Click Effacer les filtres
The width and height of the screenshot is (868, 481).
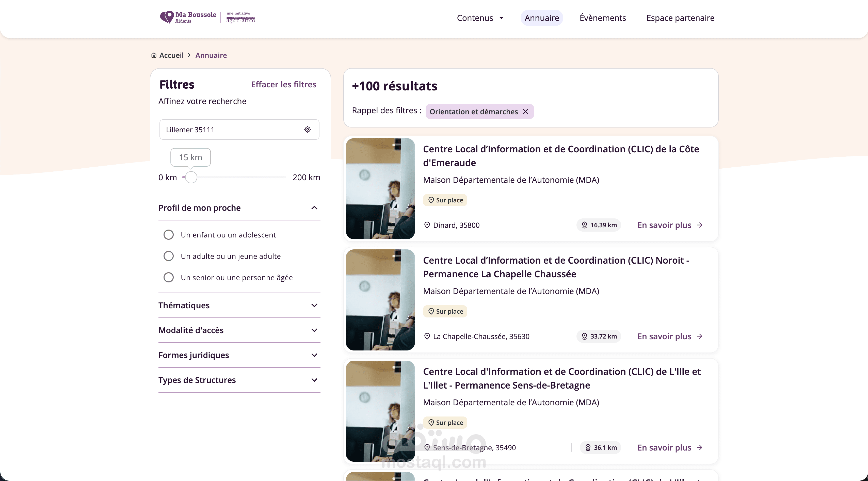click(283, 84)
